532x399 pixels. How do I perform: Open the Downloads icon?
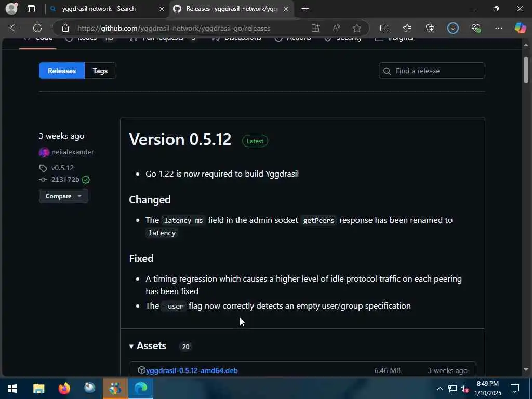453,28
